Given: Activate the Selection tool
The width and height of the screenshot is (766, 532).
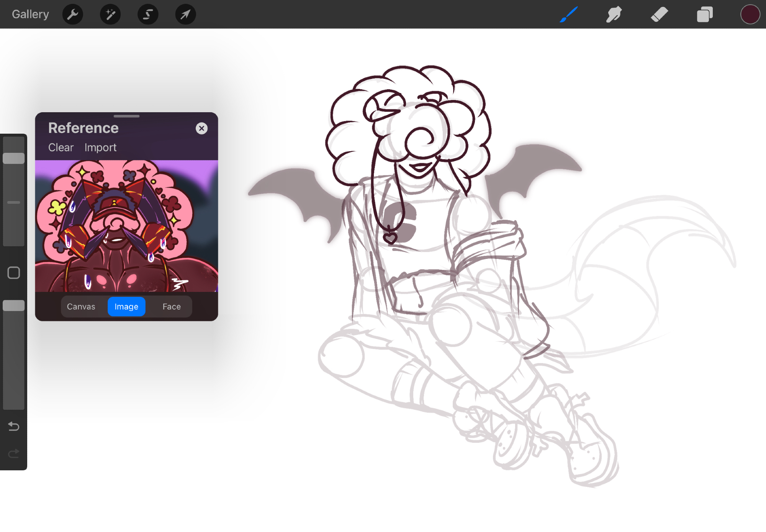Looking at the screenshot, I should [x=148, y=15].
